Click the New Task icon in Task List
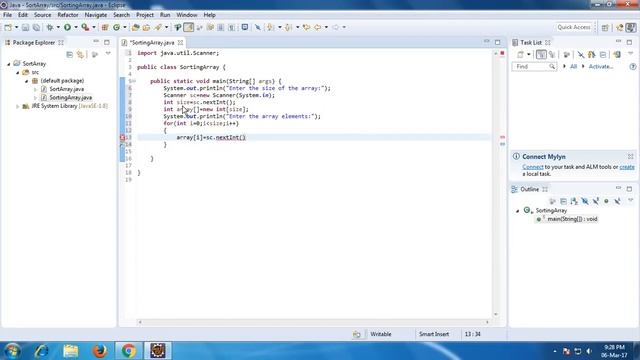Screen dimensions: 640x360 520,54
